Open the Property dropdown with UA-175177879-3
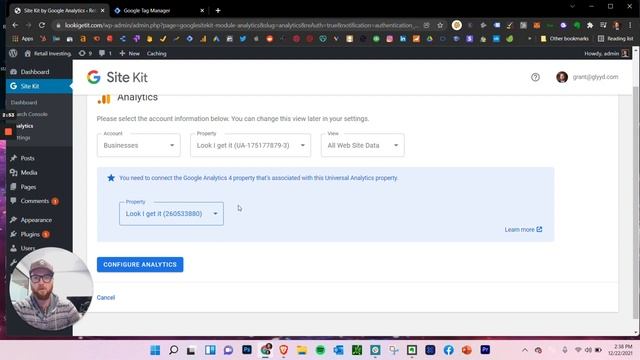 250,145
